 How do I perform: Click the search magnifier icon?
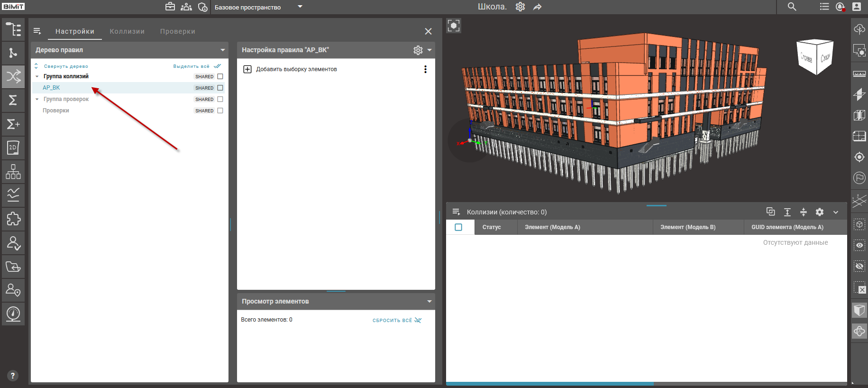(792, 7)
